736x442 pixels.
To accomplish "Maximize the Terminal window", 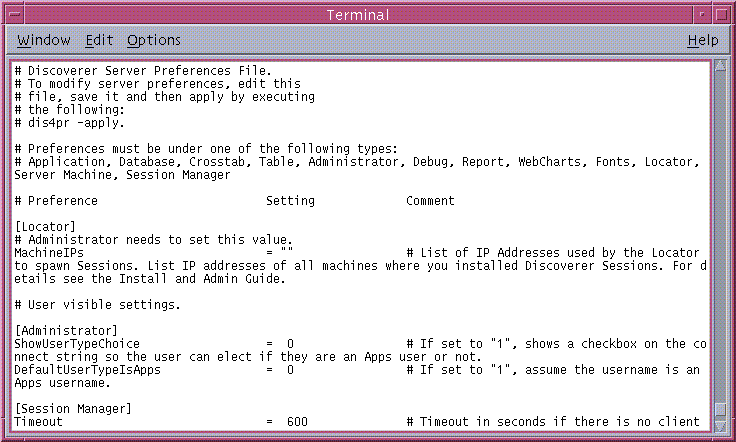I will [721, 15].
